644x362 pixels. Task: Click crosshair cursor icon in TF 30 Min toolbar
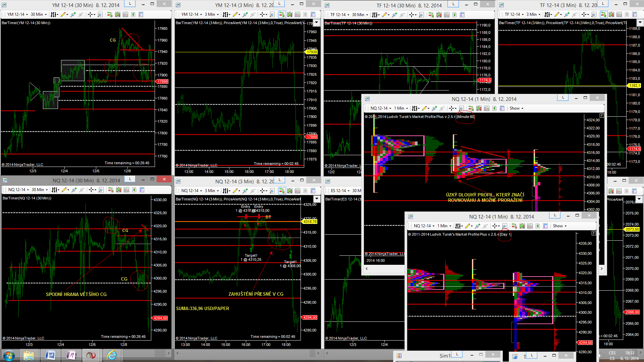point(412,15)
